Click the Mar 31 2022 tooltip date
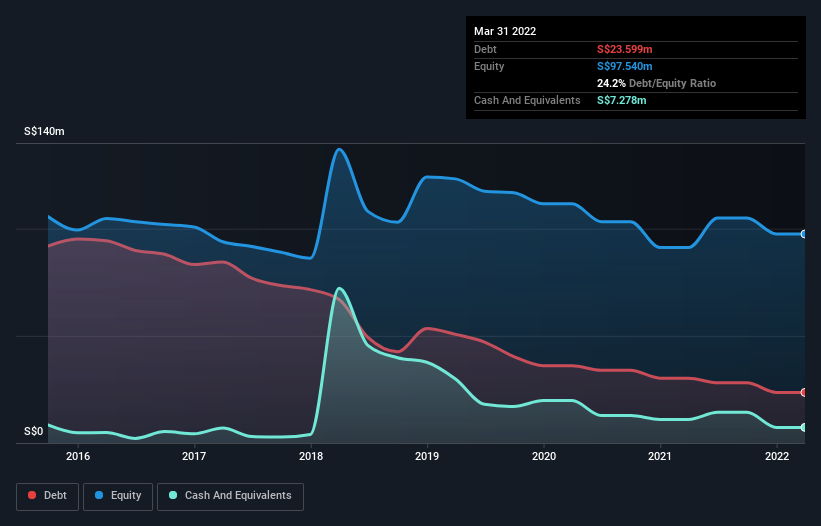Screen dimensions: 821x526 pos(505,31)
